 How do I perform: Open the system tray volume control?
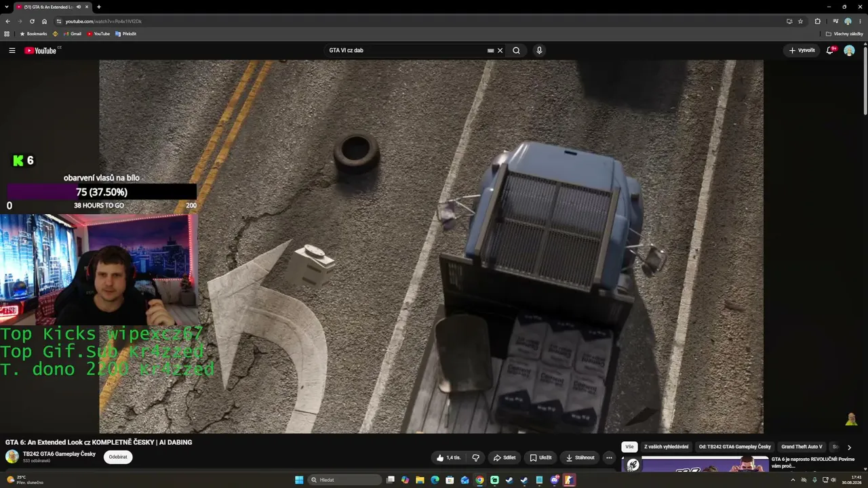[x=833, y=480]
